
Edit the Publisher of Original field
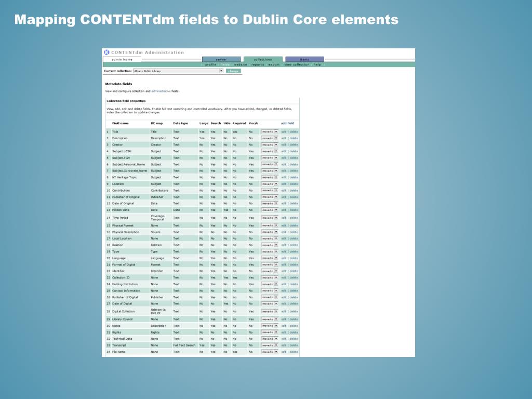(x=284, y=197)
